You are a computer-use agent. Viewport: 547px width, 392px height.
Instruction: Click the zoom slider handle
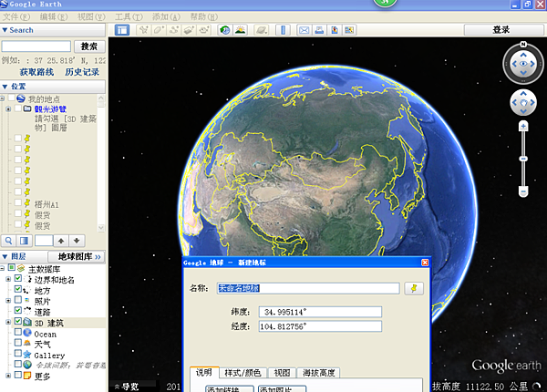pyautogui.click(x=523, y=159)
